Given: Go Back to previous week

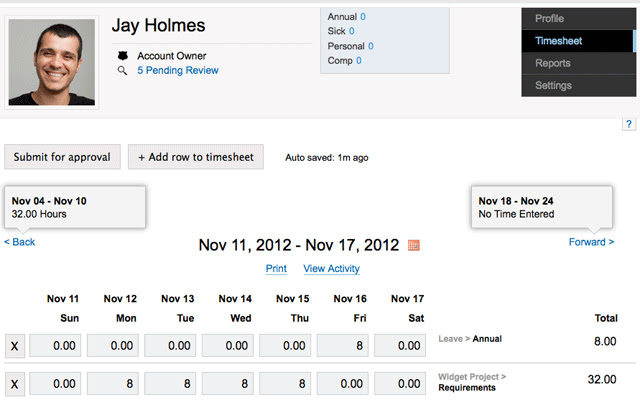Looking at the screenshot, I should [x=20, y=242].
